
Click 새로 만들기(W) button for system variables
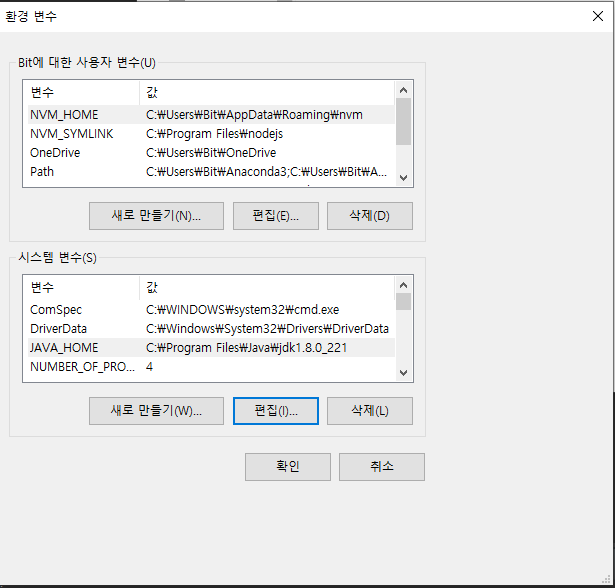tap(156, 411)
